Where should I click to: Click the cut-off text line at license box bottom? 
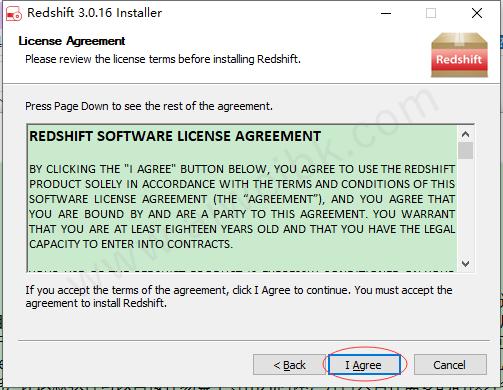[242, 270]
